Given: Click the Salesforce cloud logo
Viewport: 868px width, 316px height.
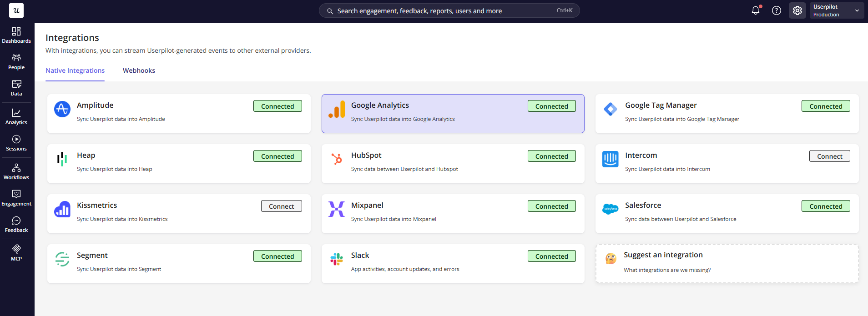Looking at the screenshot, I should [611, 209].
